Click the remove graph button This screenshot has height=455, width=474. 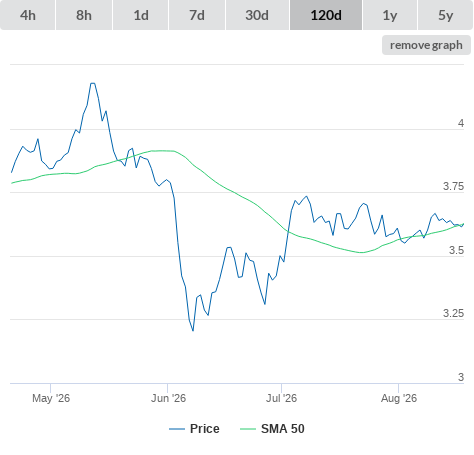tap(426, 45)
